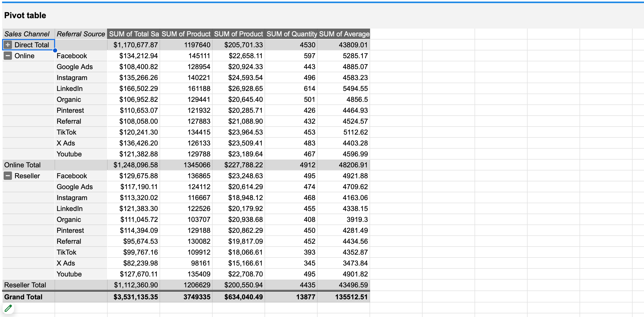Select Reseller X Ads sales $82,239.98
This screenshot has width=644, height=317.
pyautogui.click(x=134, y=263)
